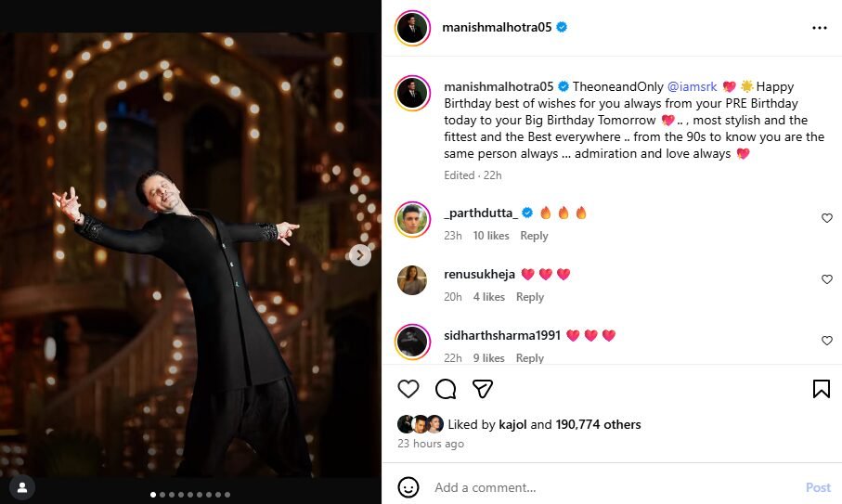Reply to renusukheja's comment
This screenshot has height=504, width=842.
pyautogui.click(x=530, y=297)
